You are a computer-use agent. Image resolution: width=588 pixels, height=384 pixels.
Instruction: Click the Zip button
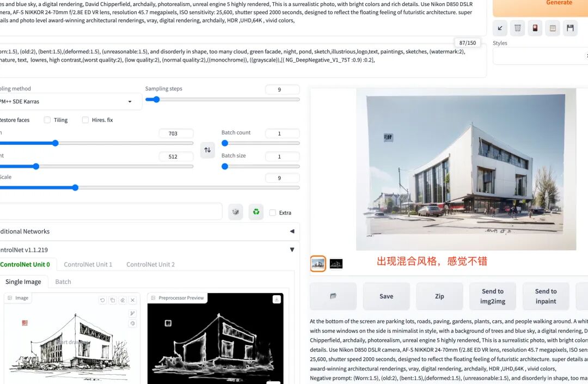click(439, 296)
